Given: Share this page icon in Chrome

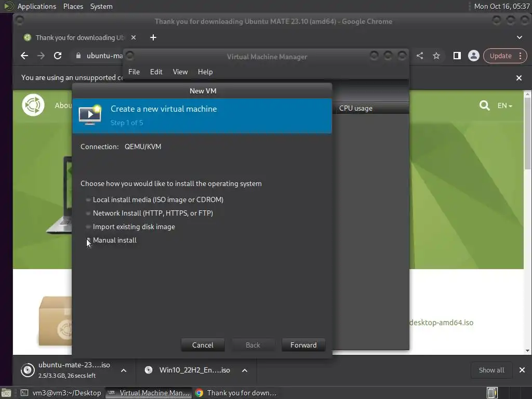Looking at the screenshot, I should [x=420, y=56].
